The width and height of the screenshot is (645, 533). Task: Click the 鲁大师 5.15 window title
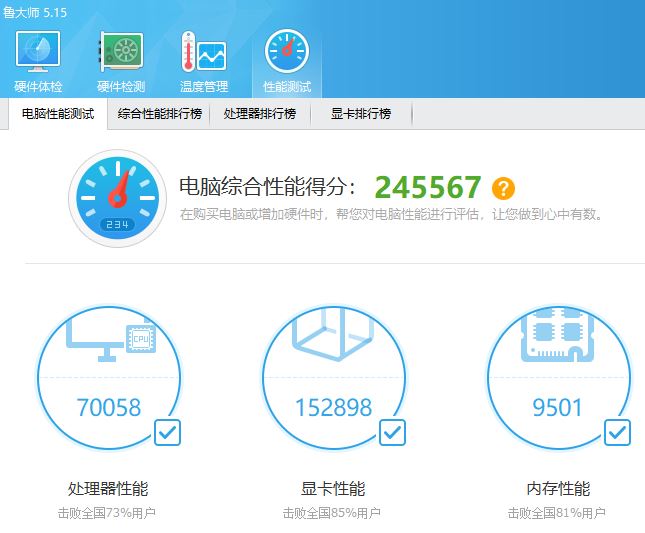click(x=35, y=12)
